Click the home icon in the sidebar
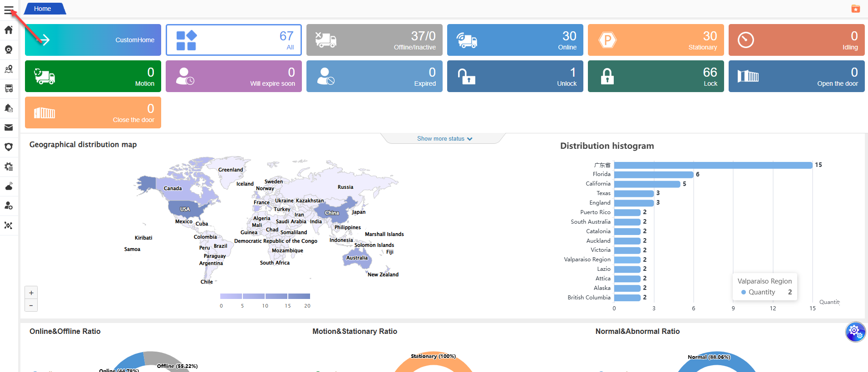The width and height of the screenshot is (868, 372). pos(9,30)
